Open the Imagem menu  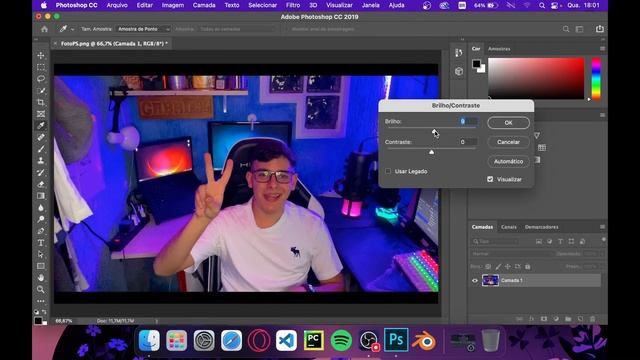pyautogui.click(x=173, y=5)
